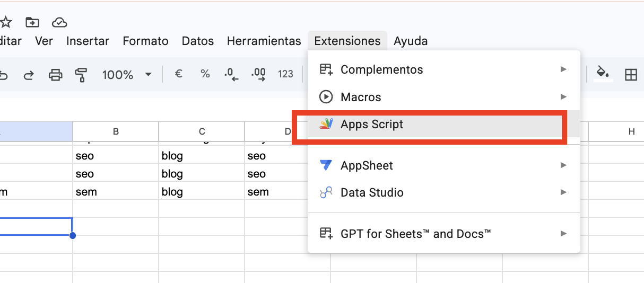The width and height of the screenshot is (644, 283).
Task: Click "blog" cell in the sem row
Action: pyautogui.click(x=202, y=192)
